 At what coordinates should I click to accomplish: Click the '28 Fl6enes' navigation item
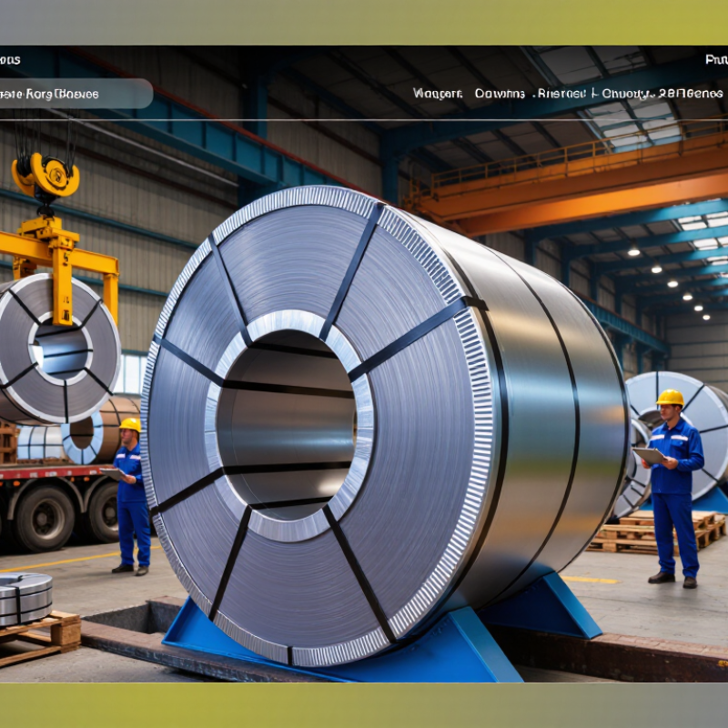click(x=691, y=94)
